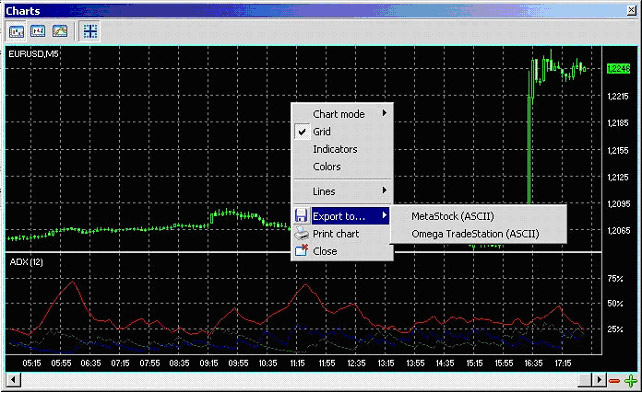Image resolution: width=642 pixels, height=393 pixels.
Task: Click the highlighted current price label 1.2246
Action: point(618,68)
